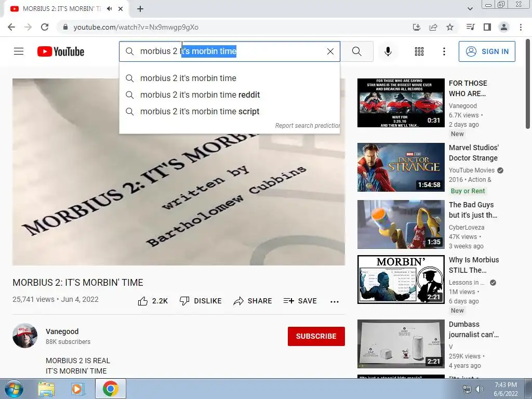
Task: Click the install/download page icon in address bar
Action: click(416, 27)
